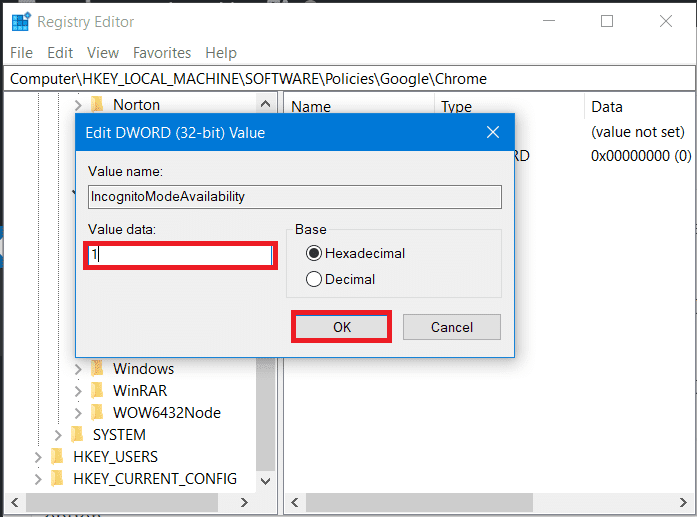Select the WOW6432Node tree entry

167,413
